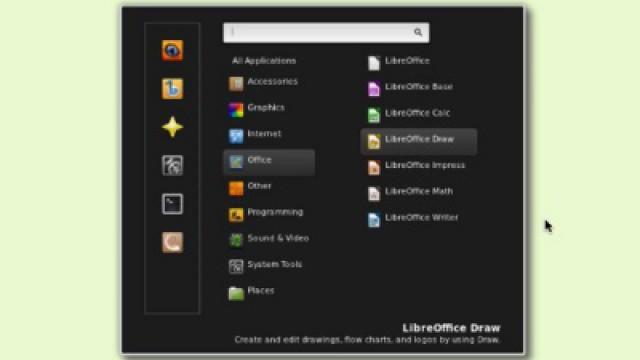This screenshot has width=640, height=360.
Task: Click the purple LibreOffice Base icon
Action: point(373,89)
